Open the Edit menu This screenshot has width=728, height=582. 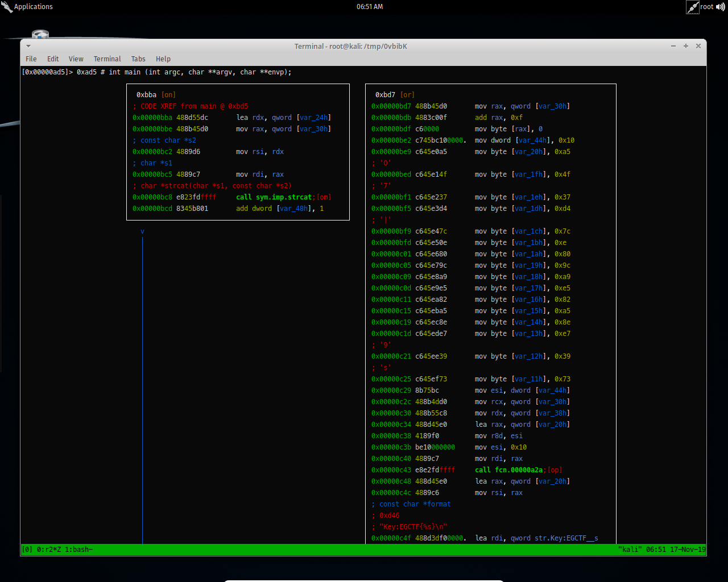(x=53, y=59)
